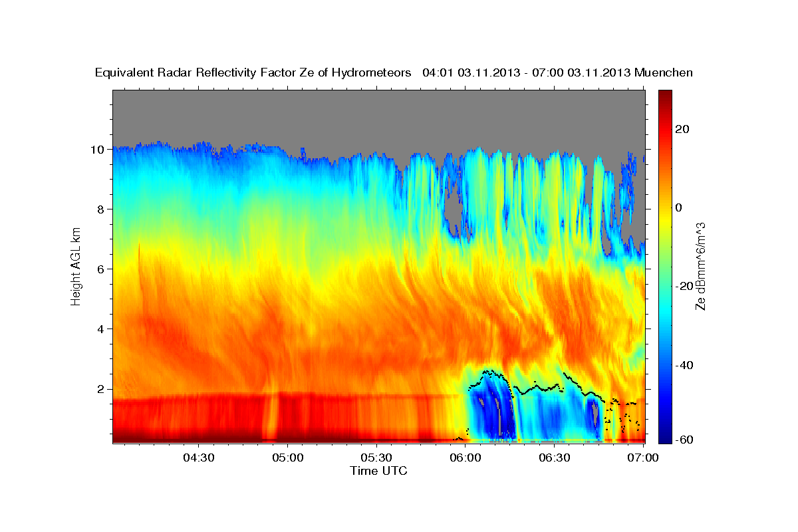Click the height label '10' on y-axis
Viewport: 798px width, 532px height.
point(98,150)
